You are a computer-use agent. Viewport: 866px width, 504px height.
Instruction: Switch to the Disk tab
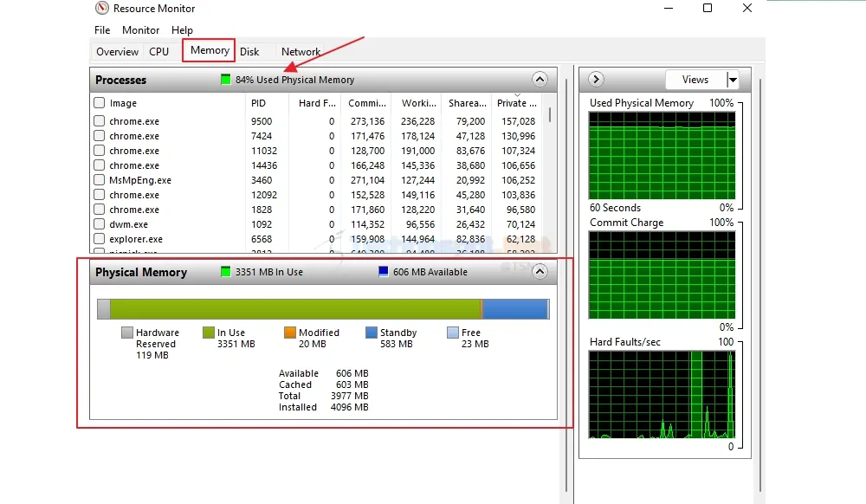click(249, 52)
